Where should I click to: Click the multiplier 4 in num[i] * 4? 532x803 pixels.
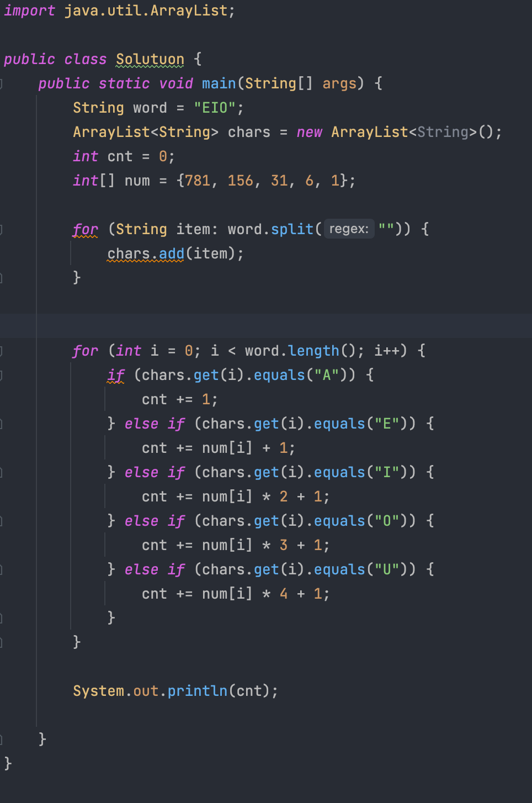284,594
